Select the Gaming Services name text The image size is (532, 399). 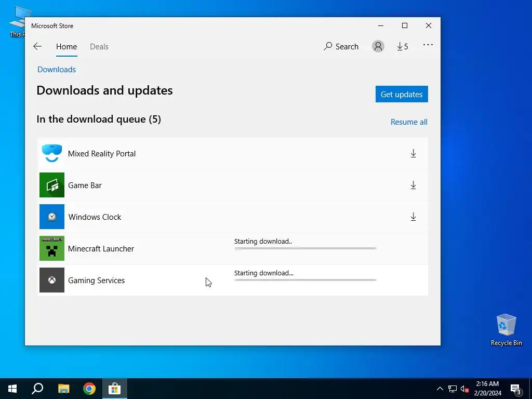[x=96, y=280]
